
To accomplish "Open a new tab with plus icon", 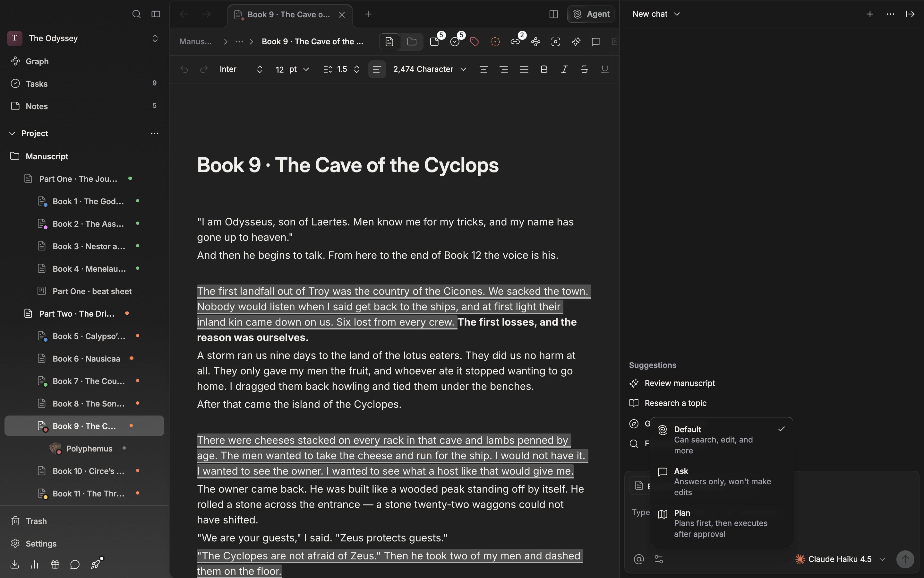I will (368, 14).
